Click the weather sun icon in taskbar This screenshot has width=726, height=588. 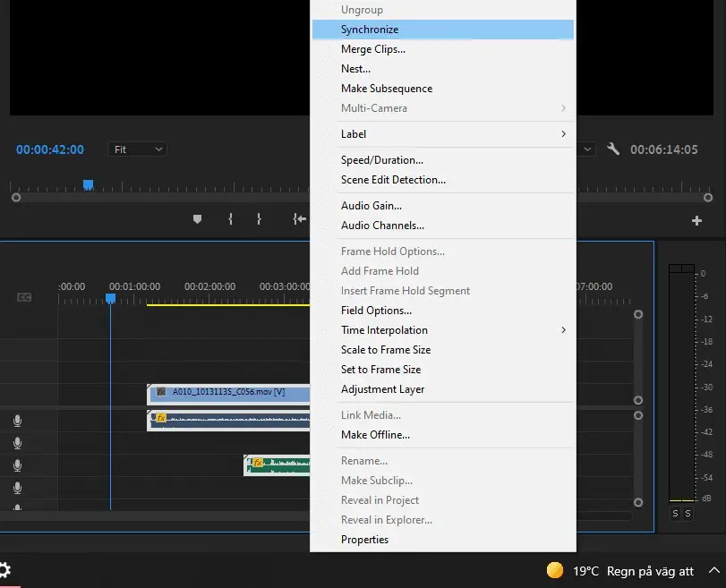(555, 570)
